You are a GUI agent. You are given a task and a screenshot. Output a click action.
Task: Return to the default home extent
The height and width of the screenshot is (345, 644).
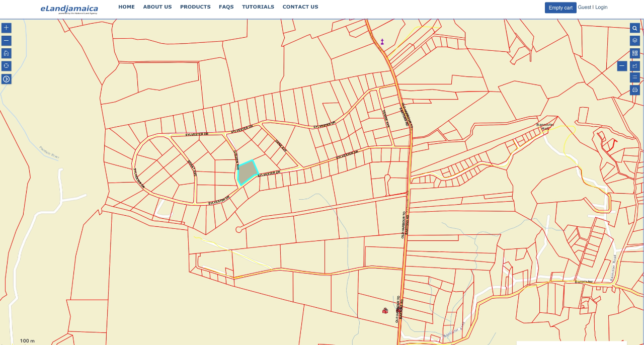point(6,53)
